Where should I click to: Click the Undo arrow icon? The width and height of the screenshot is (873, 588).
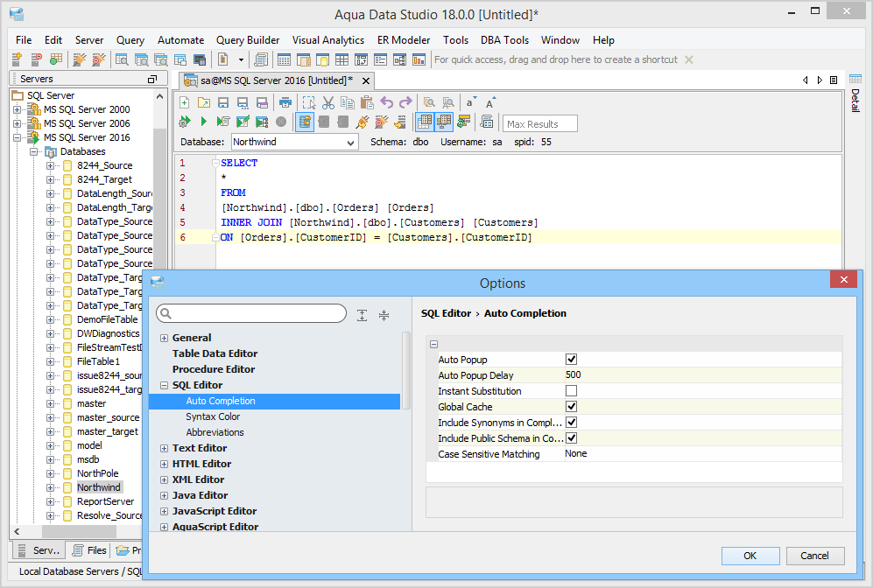pyautogui.click(x=386, y=102)
